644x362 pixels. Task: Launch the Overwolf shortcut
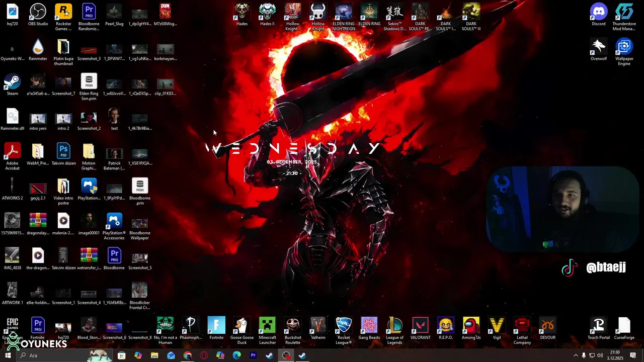click(599, 50)
